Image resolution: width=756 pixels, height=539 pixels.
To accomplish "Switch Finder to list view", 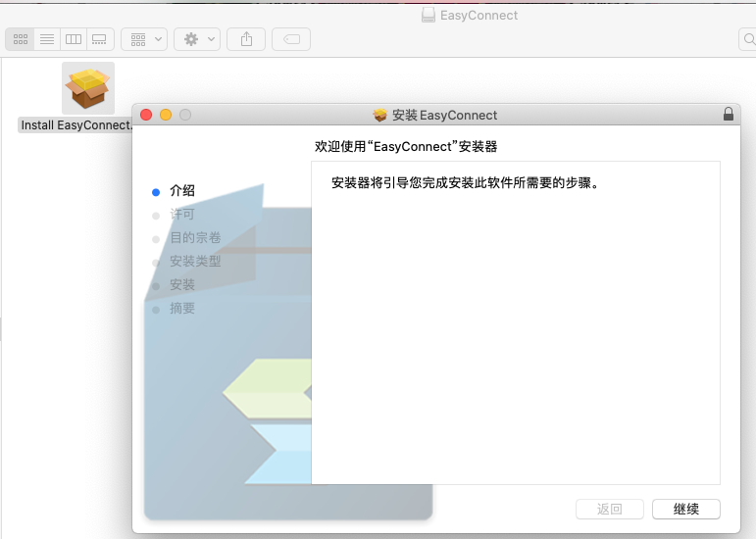I will pos(46,39).
